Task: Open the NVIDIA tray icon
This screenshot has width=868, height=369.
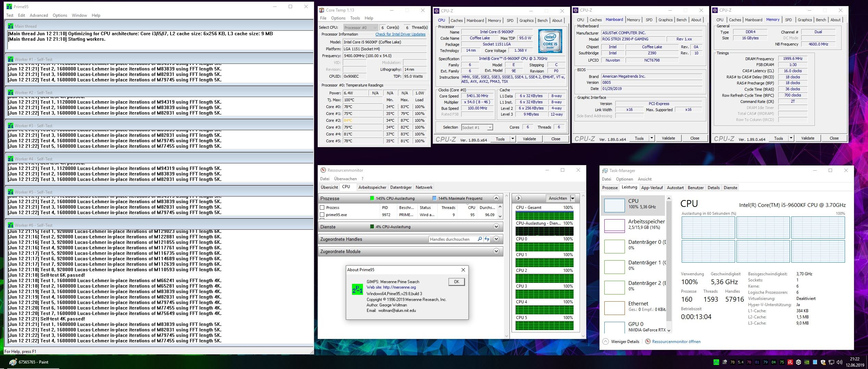Action: point(807,362)
